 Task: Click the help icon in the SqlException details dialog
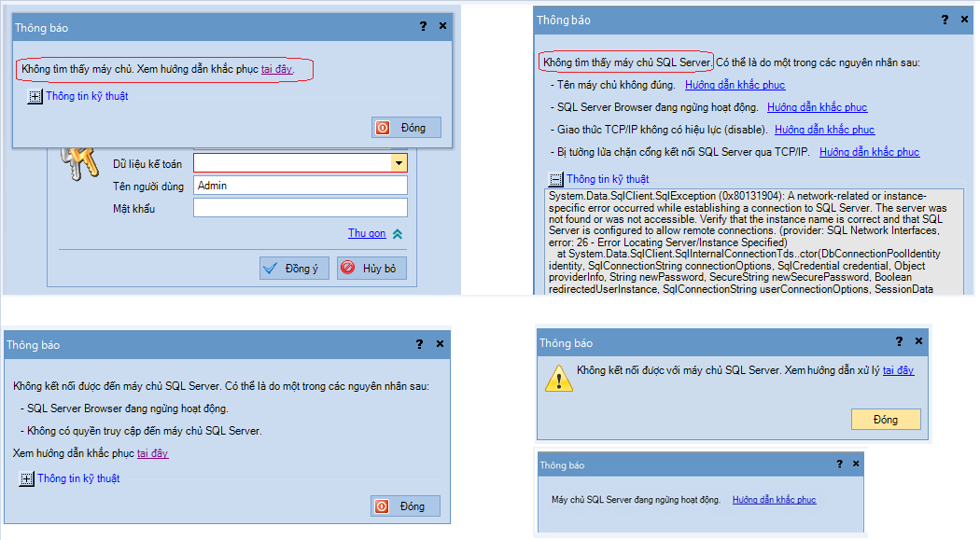[x=945, y=20]
